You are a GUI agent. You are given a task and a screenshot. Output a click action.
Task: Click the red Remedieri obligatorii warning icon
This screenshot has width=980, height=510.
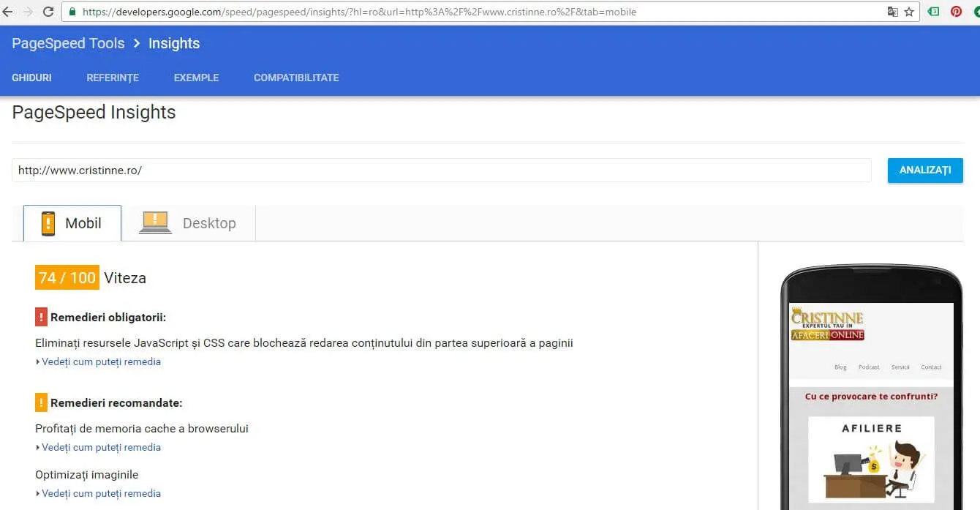coord(41,317)
